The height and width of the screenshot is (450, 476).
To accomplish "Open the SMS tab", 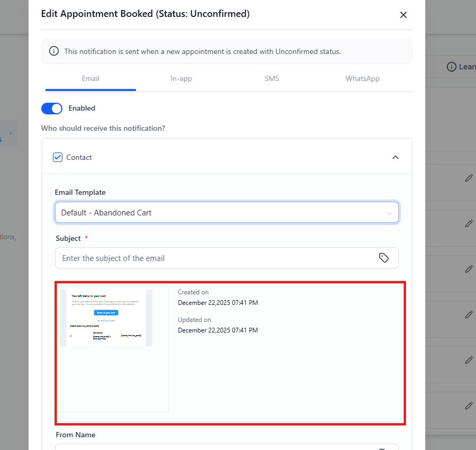I will point(272,78).
